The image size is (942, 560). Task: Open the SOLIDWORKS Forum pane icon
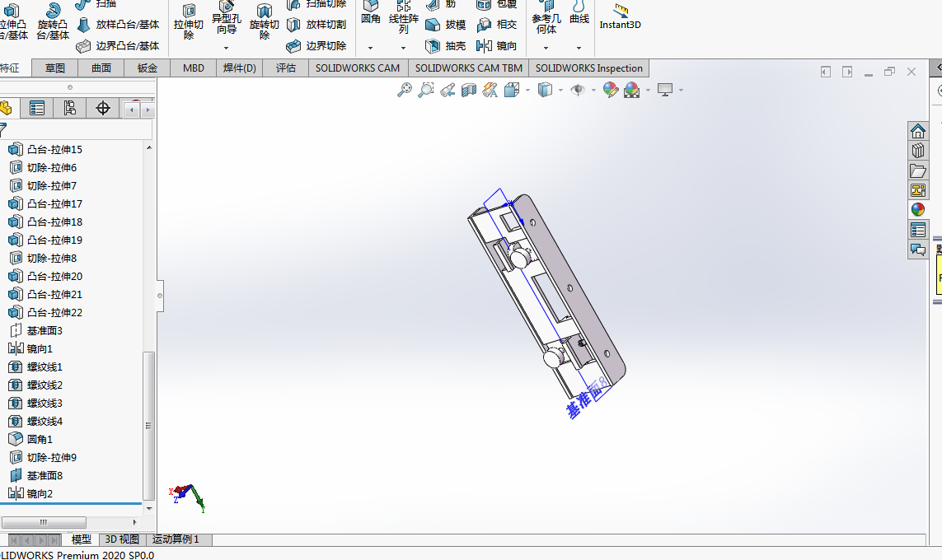click(918, 250)
